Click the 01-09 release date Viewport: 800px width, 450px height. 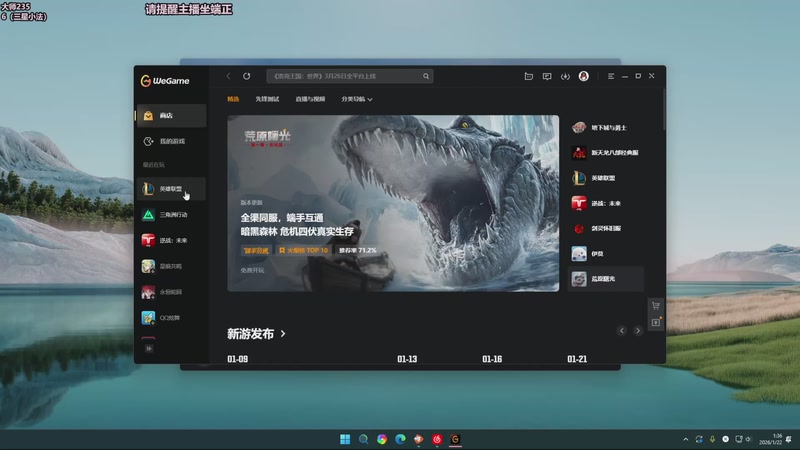coord(238,359)
